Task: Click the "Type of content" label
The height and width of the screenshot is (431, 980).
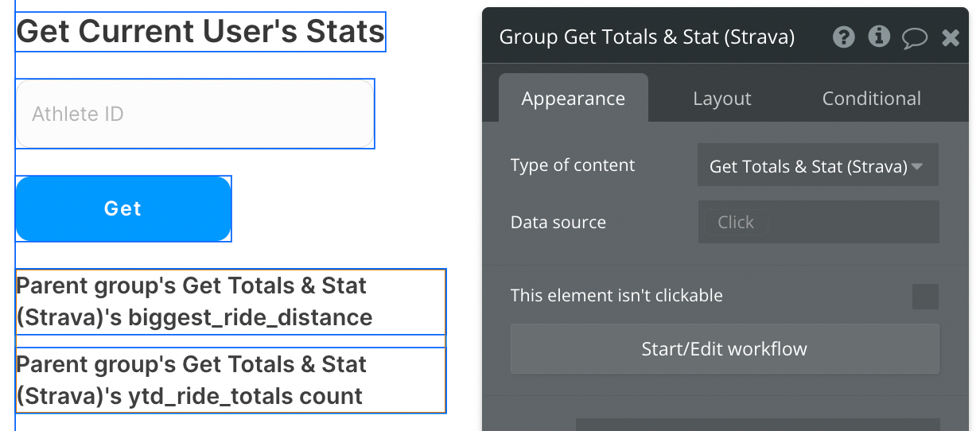Action: point(573,165)
